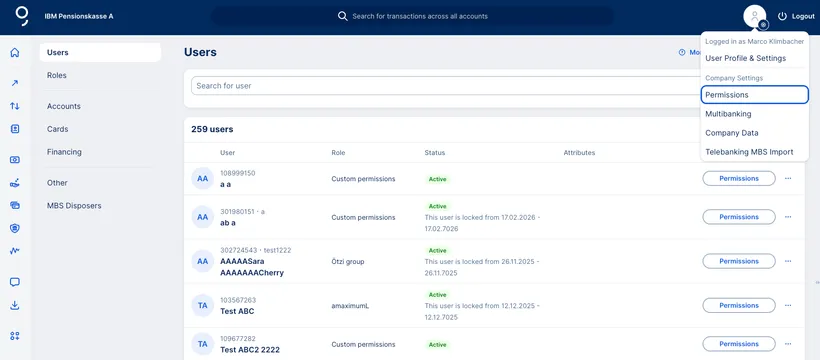Open three-dot menu for AAAAASara AAAAAAACherry

click(x=788, y=261)
